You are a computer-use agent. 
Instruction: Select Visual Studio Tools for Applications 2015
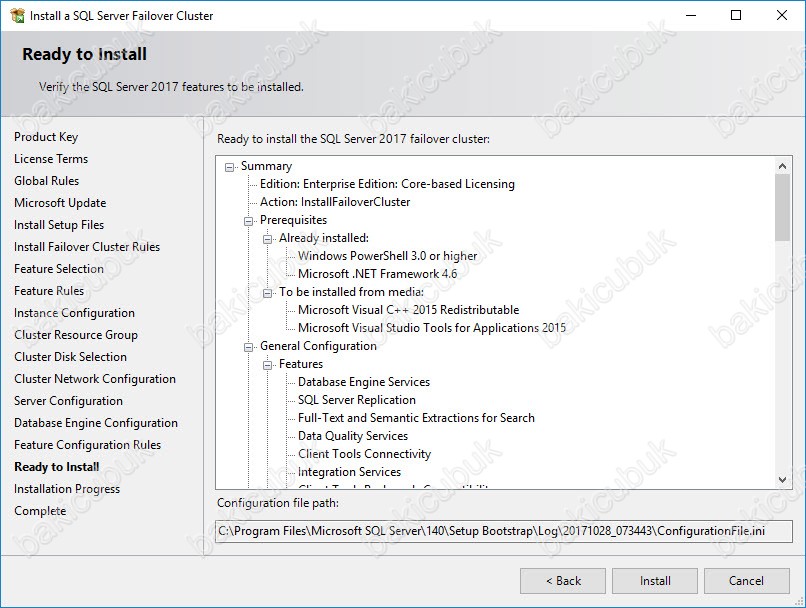(432, 328)
